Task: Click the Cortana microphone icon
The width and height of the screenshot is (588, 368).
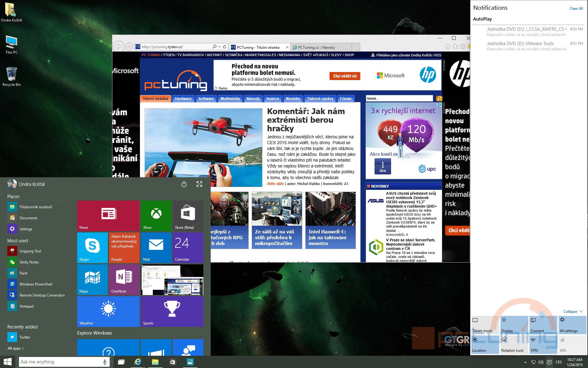Action: tap(105, 362)
